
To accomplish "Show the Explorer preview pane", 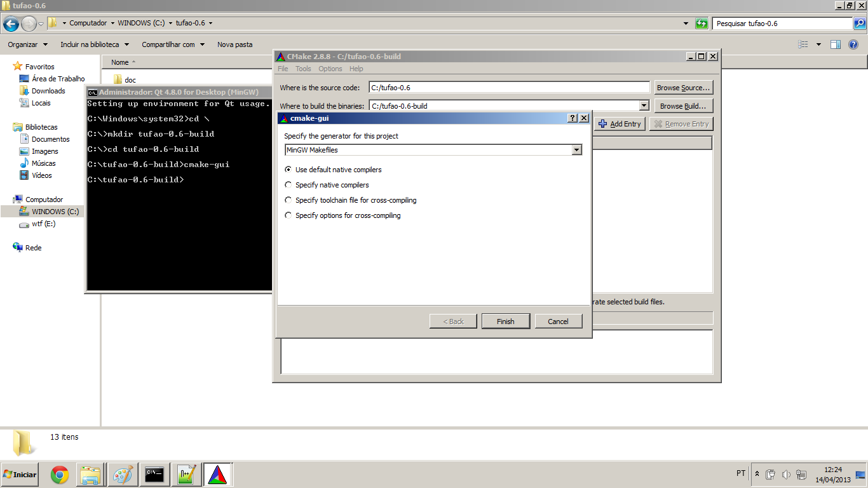I will [836, 44].
